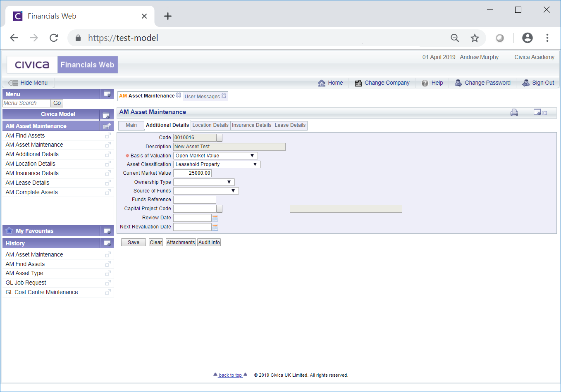Switch to the Lease Details tab
The width and height of the screenshot is (561, 392).
click(290, 125)
